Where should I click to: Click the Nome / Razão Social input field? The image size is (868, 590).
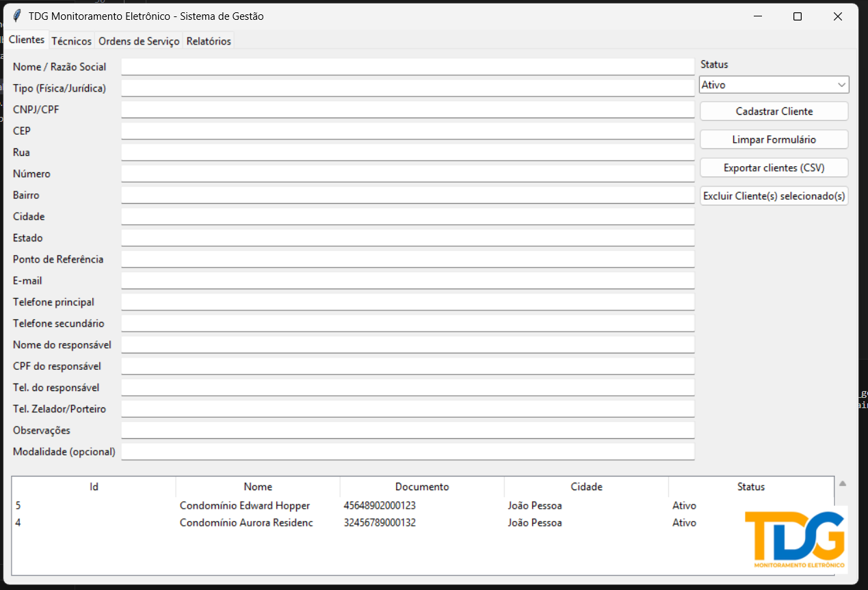pos(408,66)
